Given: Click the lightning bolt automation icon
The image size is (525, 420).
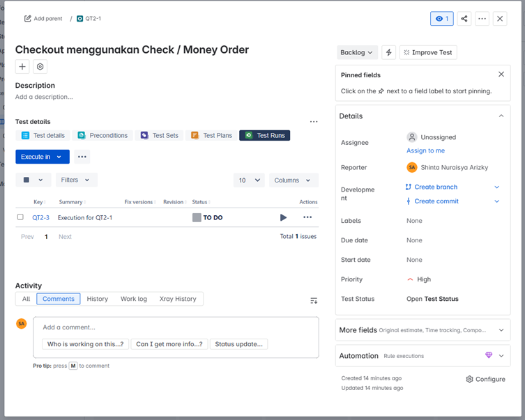Looking at the screenshot, I should coord(389,52).
